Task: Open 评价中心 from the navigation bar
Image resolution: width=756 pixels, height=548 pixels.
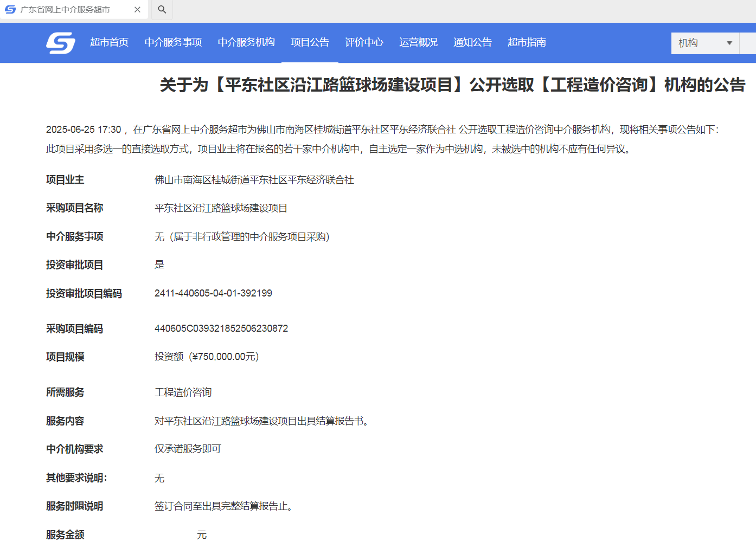Action: (x=364, y=42)
